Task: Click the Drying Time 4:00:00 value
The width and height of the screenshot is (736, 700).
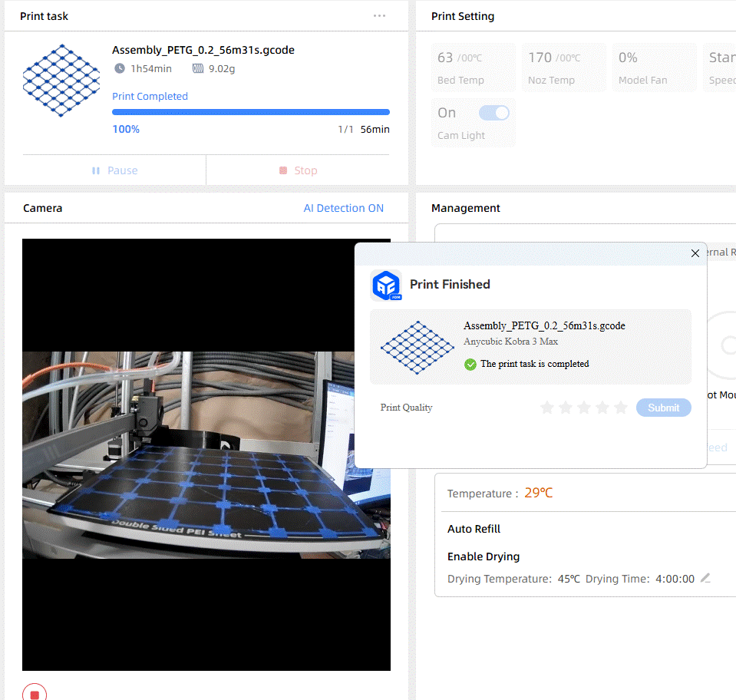Action: coord(675,579)
